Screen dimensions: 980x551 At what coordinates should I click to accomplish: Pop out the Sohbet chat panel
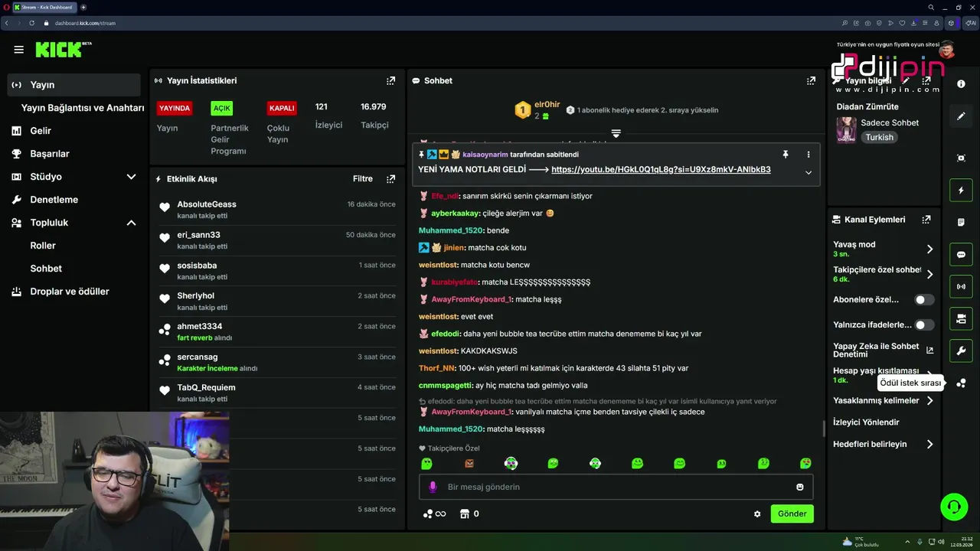point(811,80)
